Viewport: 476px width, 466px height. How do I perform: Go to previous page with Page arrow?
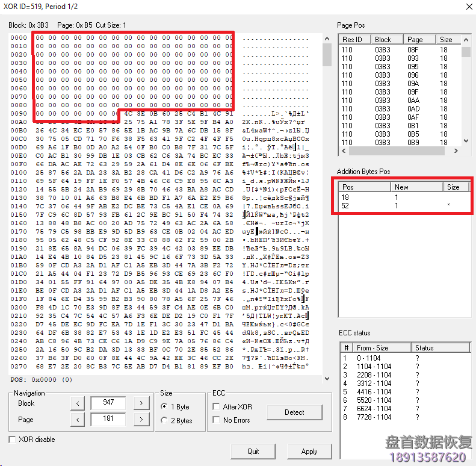[78, 419]
